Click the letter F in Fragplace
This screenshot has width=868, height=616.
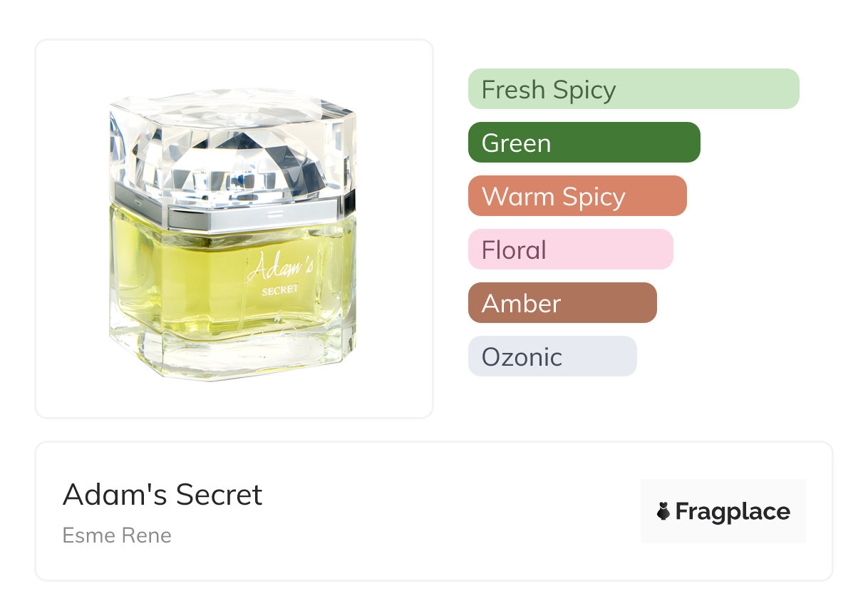coord(681,511)
